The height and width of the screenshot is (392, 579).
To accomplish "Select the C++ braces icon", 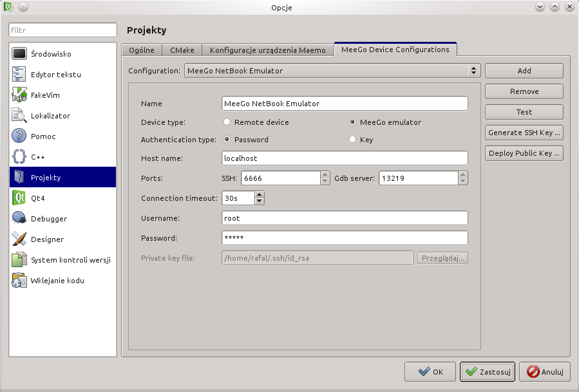I will (x=19, y=157).
